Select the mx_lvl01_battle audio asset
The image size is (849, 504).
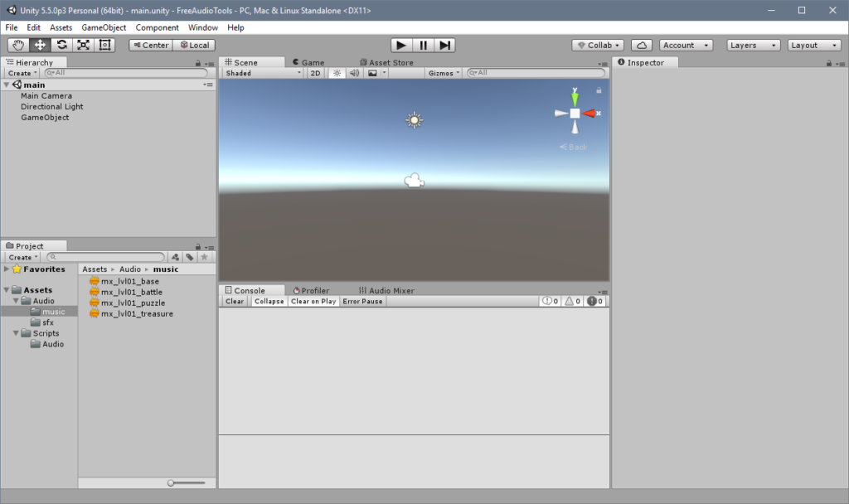[131, 292]
